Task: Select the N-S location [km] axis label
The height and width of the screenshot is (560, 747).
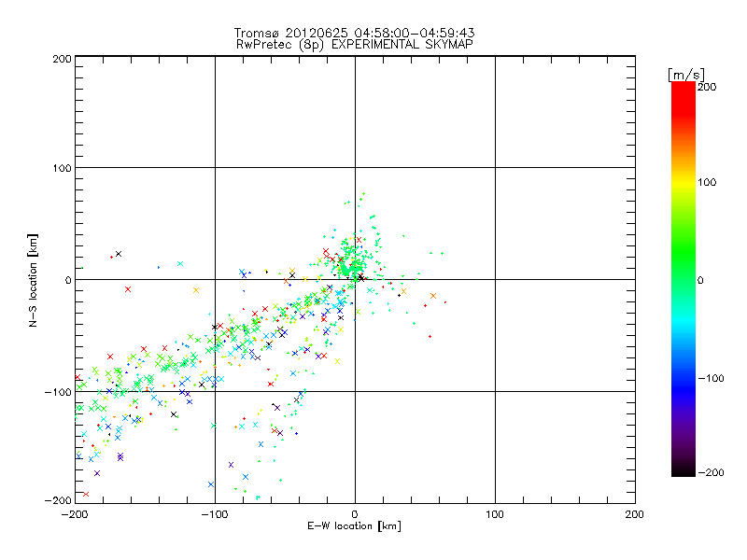Action: pyautogui.click(x=35, y=279)
